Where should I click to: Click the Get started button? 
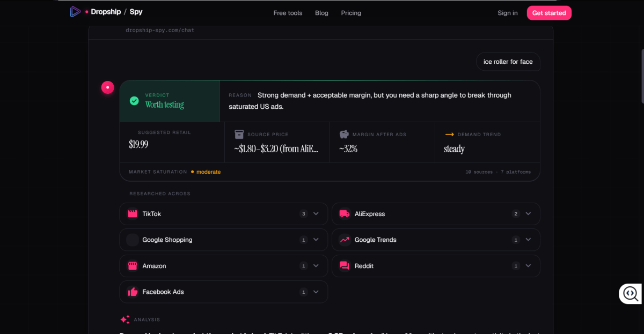tap(549, 13)
